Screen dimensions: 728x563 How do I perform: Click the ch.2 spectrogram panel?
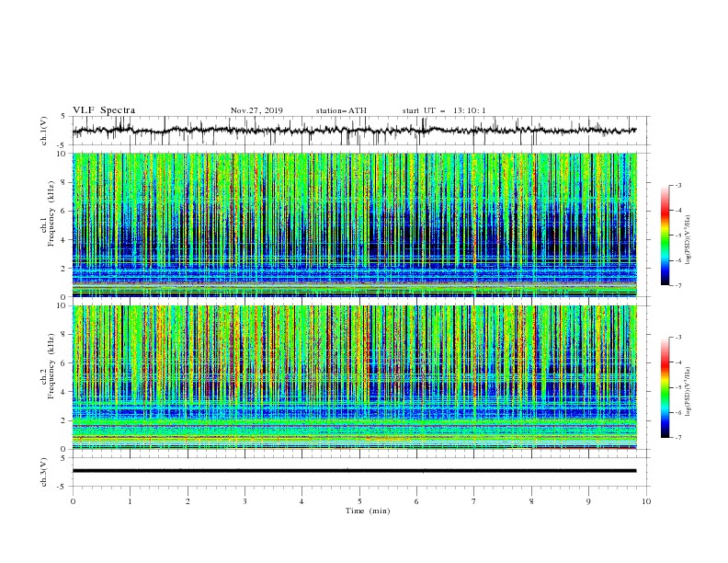click(354, 377)
